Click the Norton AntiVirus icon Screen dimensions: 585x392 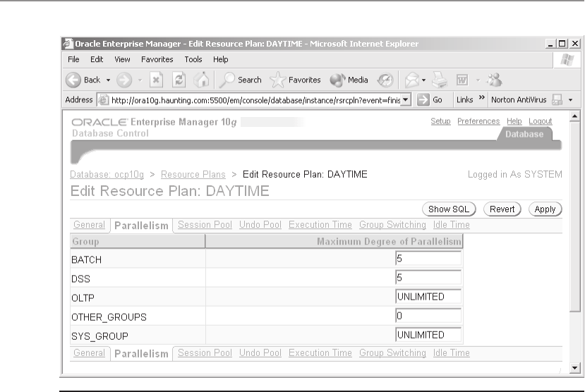click(557, 100)
